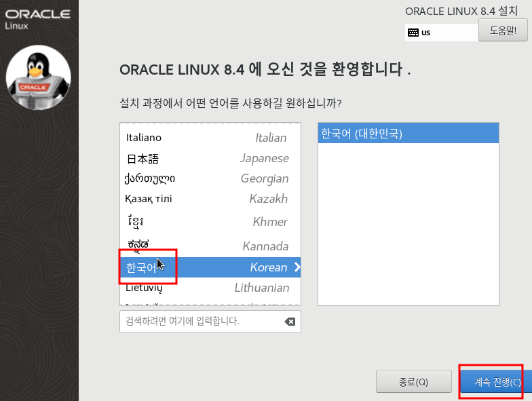The width and height of the screenshot is (532, 401).
Task: Click the keyboard layout icon next to us
Action: (413, 33)
